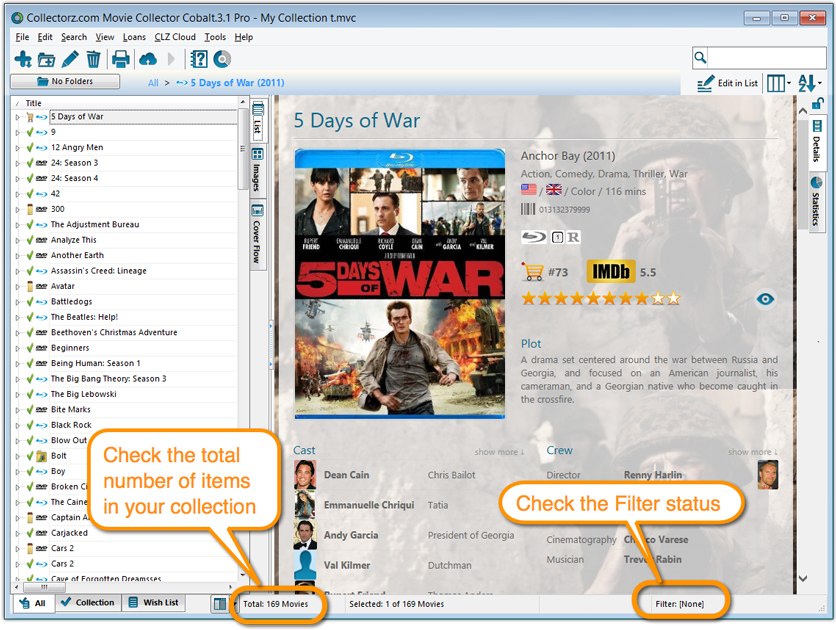The width and height of the screenshot is (836, 630).
Task: Expand The Big Lebowski row
Action: coord(17,395)
